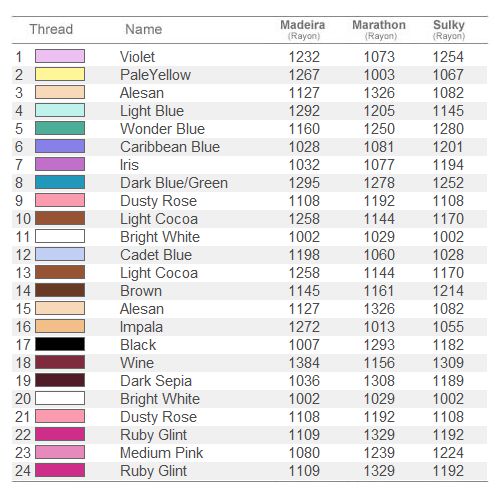Select the Dark Blue/Green swatch
Screen dimensions: 500x492
[60, 182]
